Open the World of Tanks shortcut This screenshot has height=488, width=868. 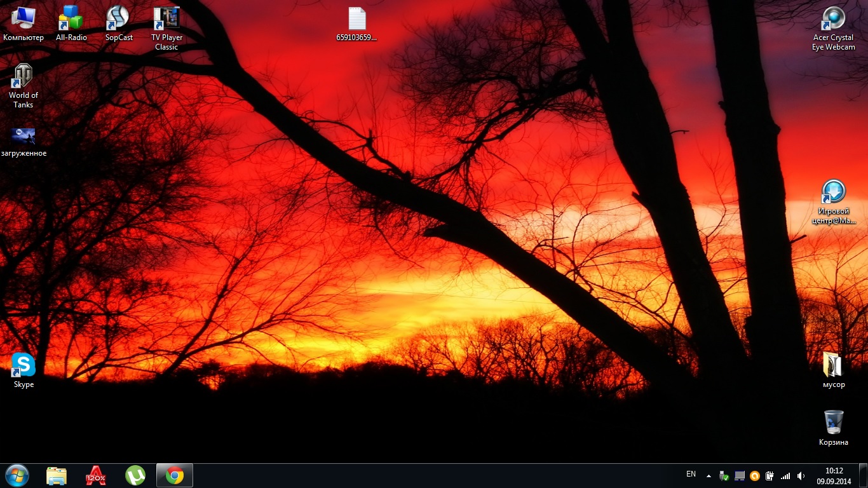(24, 86)
